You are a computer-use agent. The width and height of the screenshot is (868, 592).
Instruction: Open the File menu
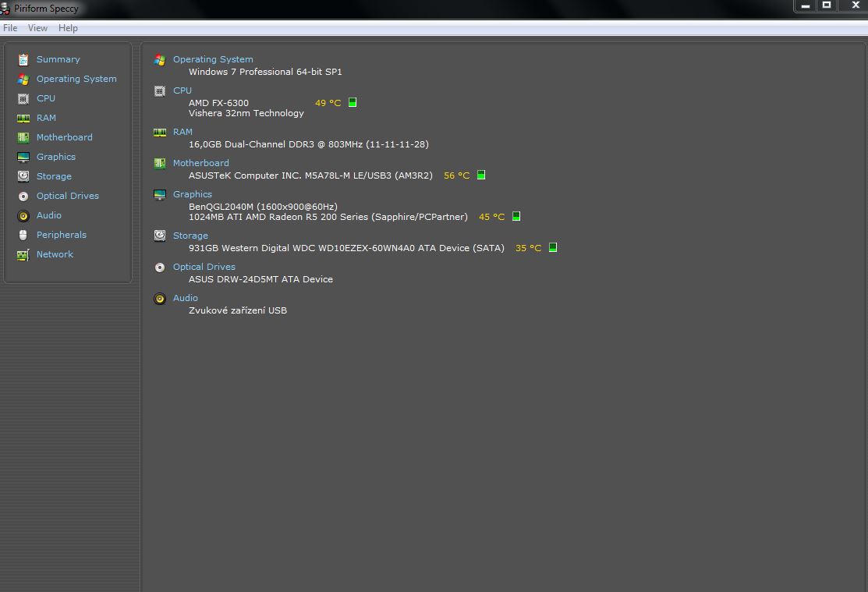(x=10, y=28)
